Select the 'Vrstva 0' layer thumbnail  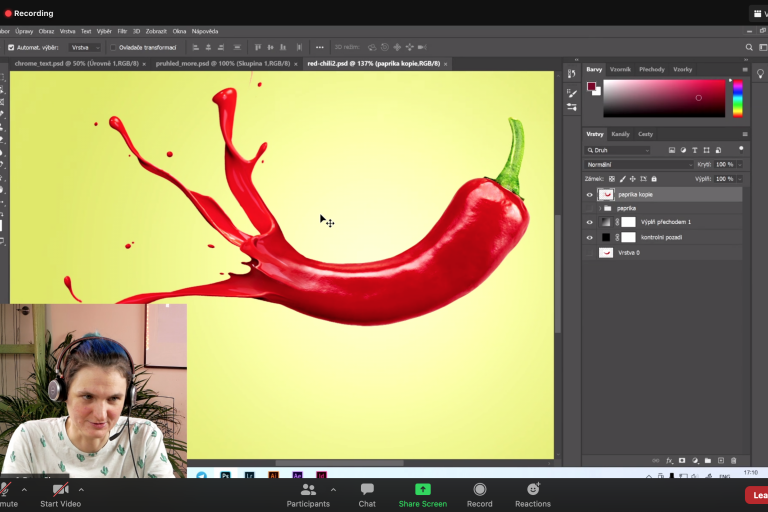[x=606, y=253]
